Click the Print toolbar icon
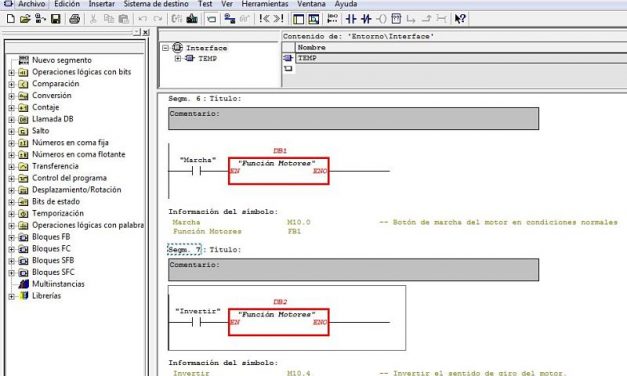Screen dimensions: 627x376 click(74, 19)
